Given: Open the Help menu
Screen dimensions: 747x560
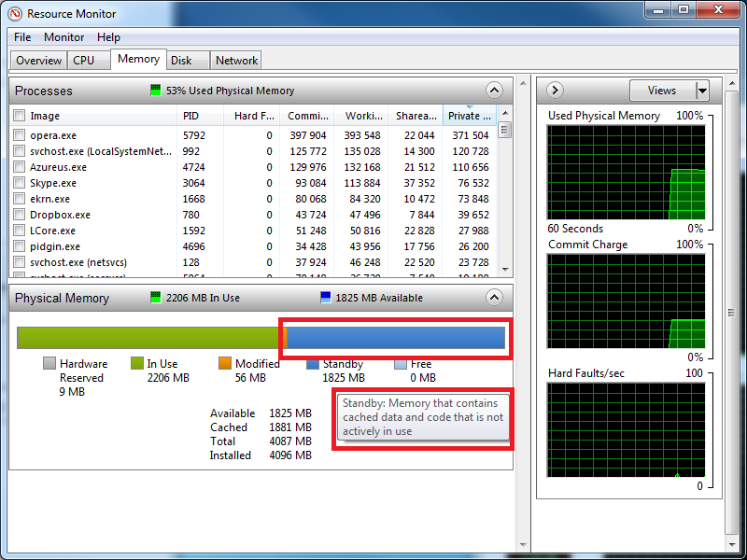Looking at the screenshot, I should 108,37.
